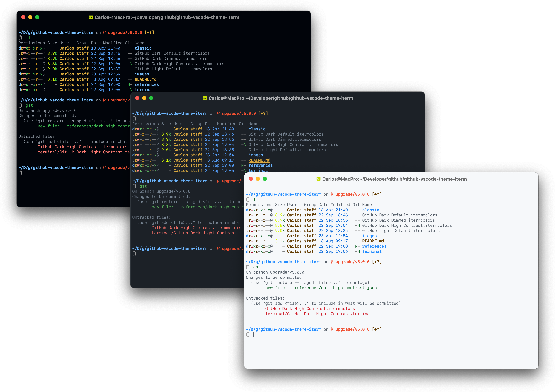
Task: Click the "references" folder in the middle window's listing
Action: click(x=260, y=165)
